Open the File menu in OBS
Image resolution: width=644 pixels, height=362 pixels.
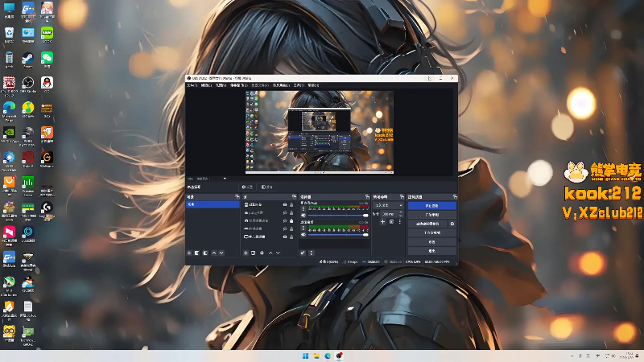coord(192,85)
